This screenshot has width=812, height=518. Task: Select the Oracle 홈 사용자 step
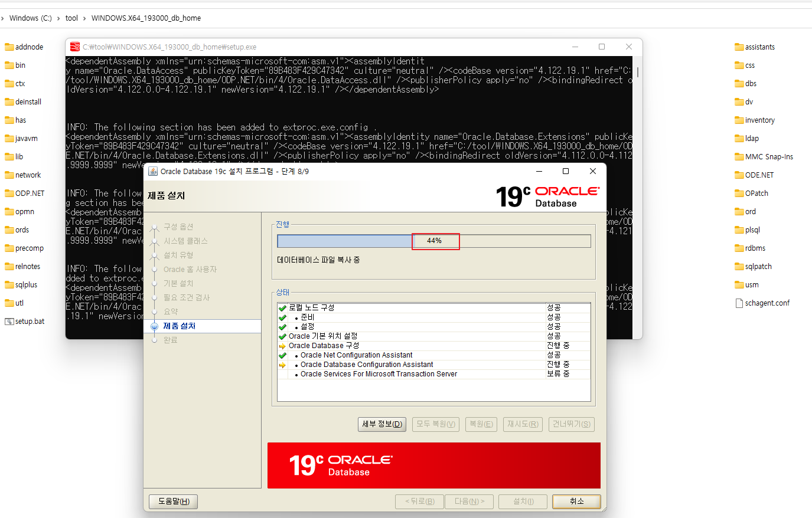(x=190, y=270)
